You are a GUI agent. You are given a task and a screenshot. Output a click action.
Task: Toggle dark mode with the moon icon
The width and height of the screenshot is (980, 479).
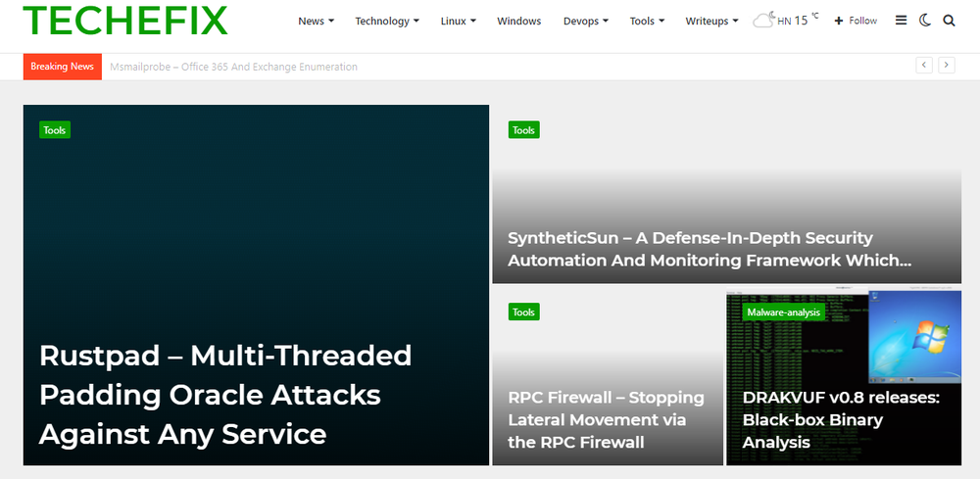[925, 21]
